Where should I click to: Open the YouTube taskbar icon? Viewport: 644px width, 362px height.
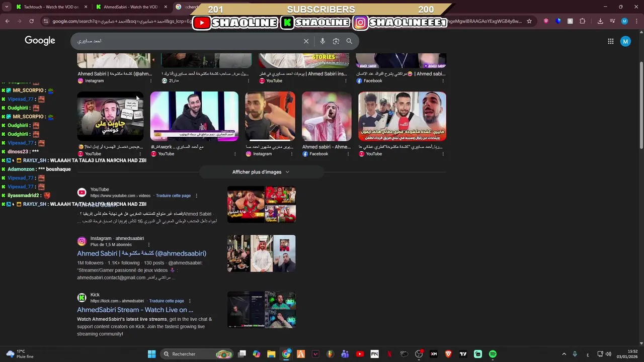click(x=360, y=354)
